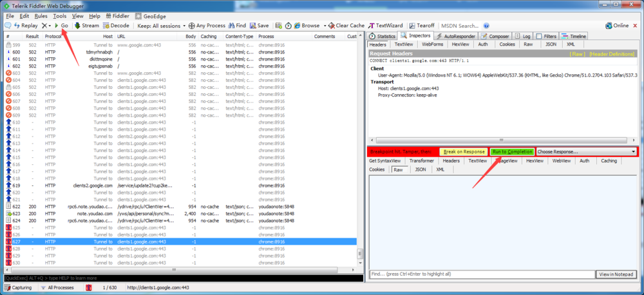The height and width of the screenshot is (295, 644).
Task: Replay the selected sessions
Action: pos(26,26)
